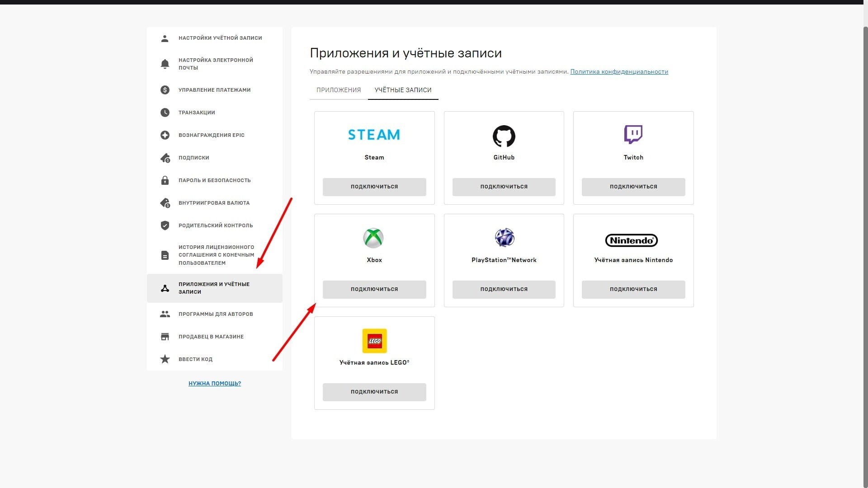
Task: Click the Xbox sphere logo
Action: pyautogui.click(x=374, y=238)
